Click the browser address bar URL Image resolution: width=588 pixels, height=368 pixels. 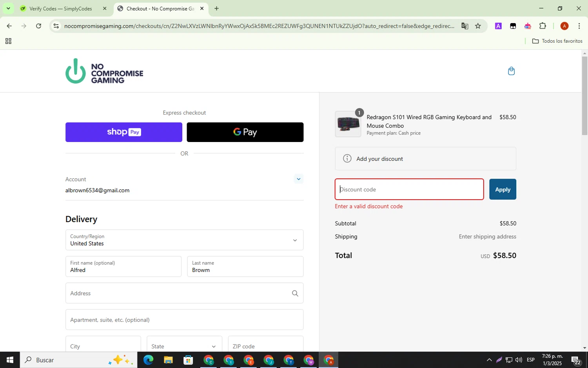point(259,26)
